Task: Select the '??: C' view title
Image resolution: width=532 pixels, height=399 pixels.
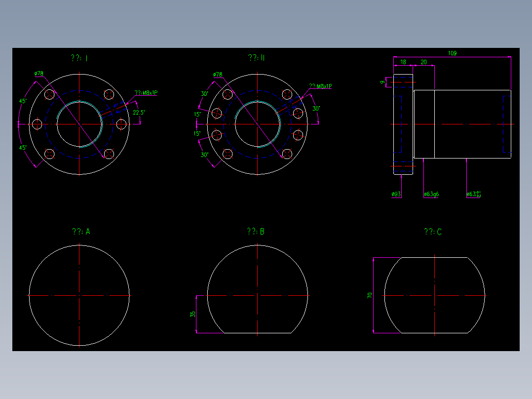Action: pyautogui.click(x=433, y=232)
